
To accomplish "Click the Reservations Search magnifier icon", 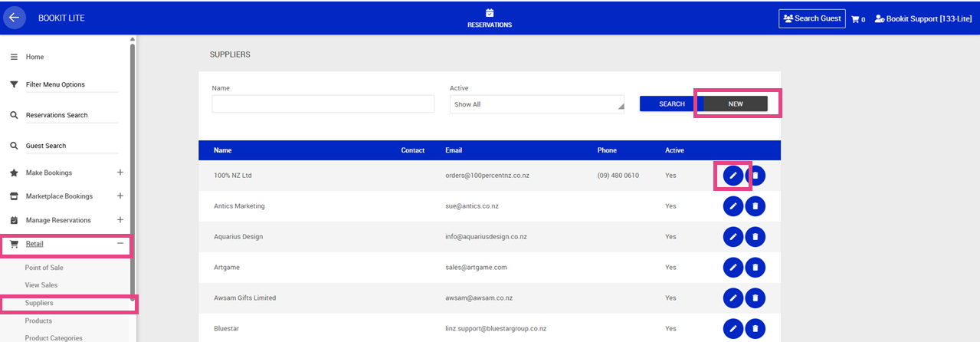I will (14, 115).
